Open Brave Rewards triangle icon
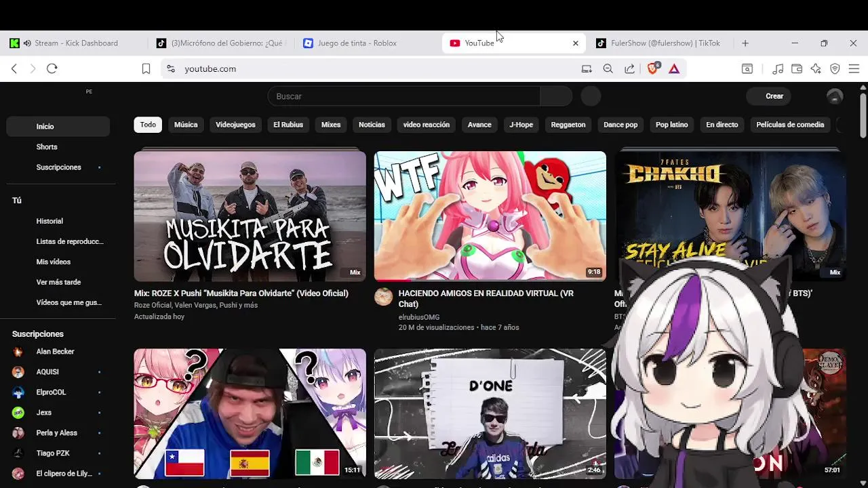Image resolution: width=868 pixels, height=488 pixels. coord(674,68)
